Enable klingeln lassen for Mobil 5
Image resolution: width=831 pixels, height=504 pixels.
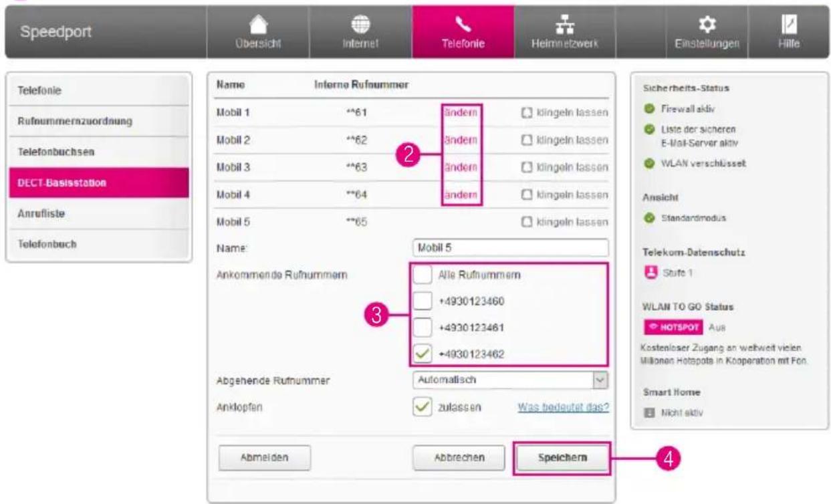click(527, 222)
